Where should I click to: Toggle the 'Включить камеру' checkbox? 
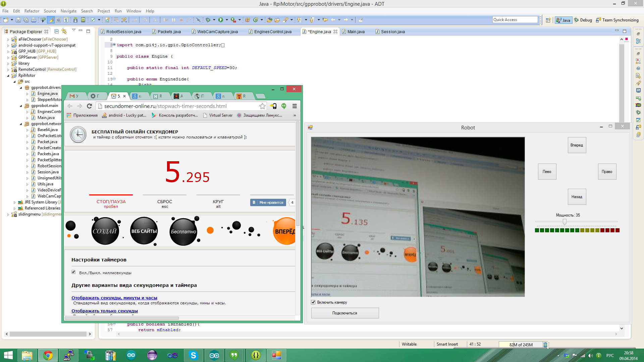coord(313,302)
